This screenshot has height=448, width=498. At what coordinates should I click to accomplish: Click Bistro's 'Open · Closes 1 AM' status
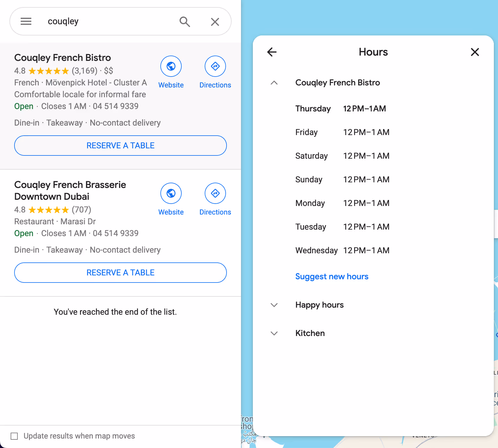tap(50, 106)
